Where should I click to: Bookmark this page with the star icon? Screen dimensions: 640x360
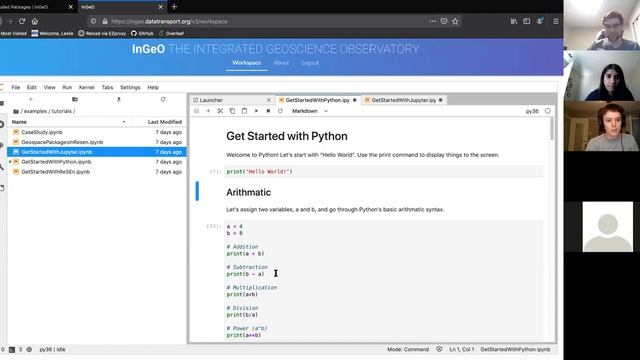click(x=456, y=21)
